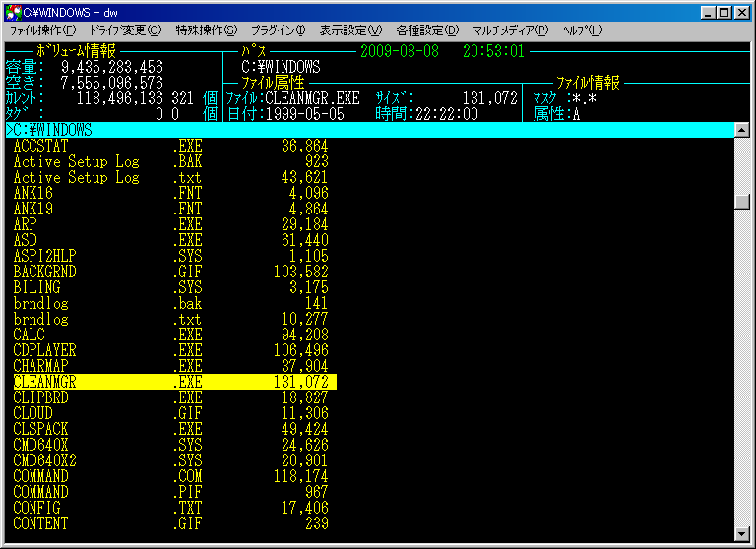Open the ドライブ変更(C) menu
756x549 pixels.
[x=125, y=30]
